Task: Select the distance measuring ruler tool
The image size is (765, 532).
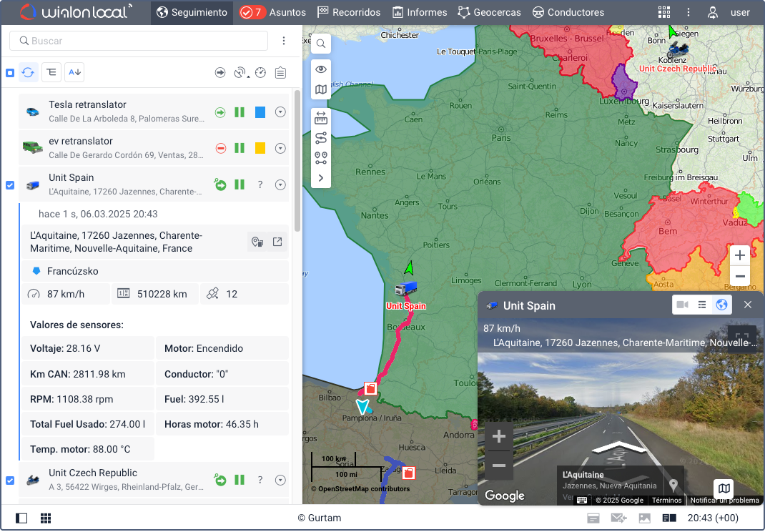Action: click(x=321, y=118)
